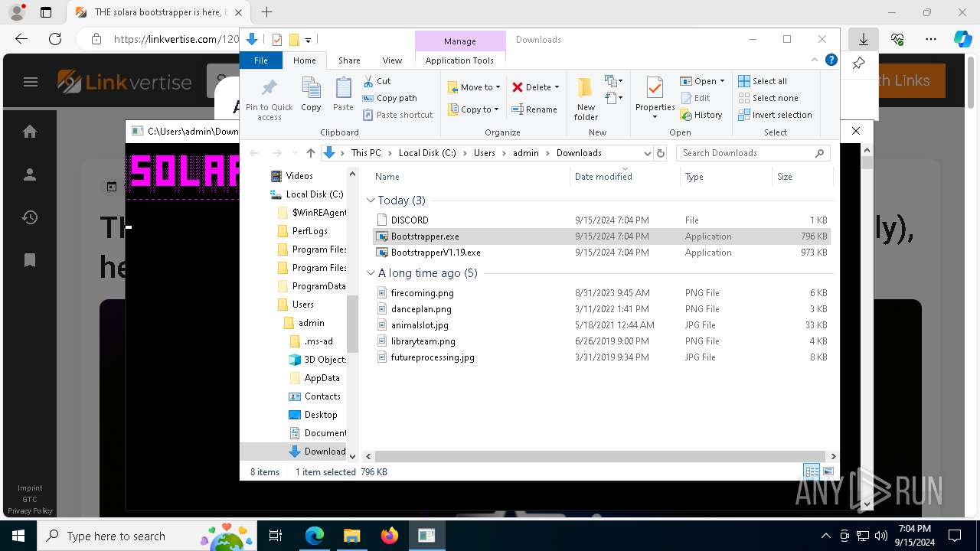Open the Application Tools tab
The image size is (980, 551).
(x=459, y=60)
